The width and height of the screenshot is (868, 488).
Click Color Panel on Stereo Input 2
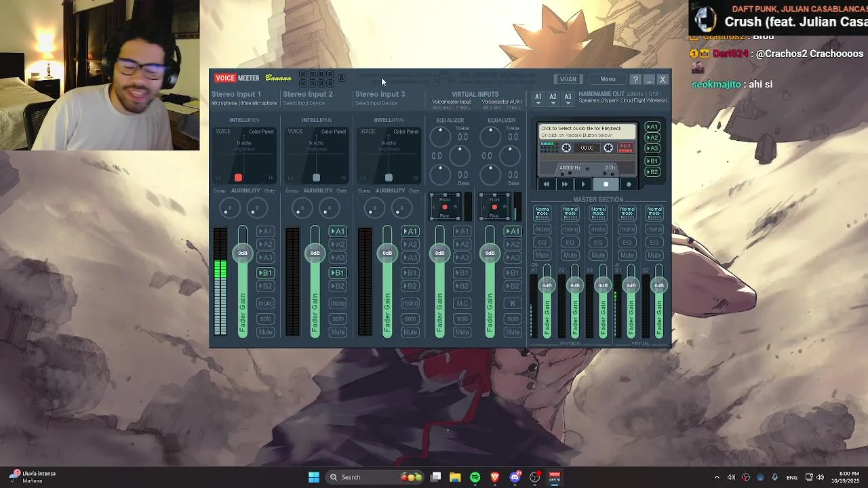[334, 131]
